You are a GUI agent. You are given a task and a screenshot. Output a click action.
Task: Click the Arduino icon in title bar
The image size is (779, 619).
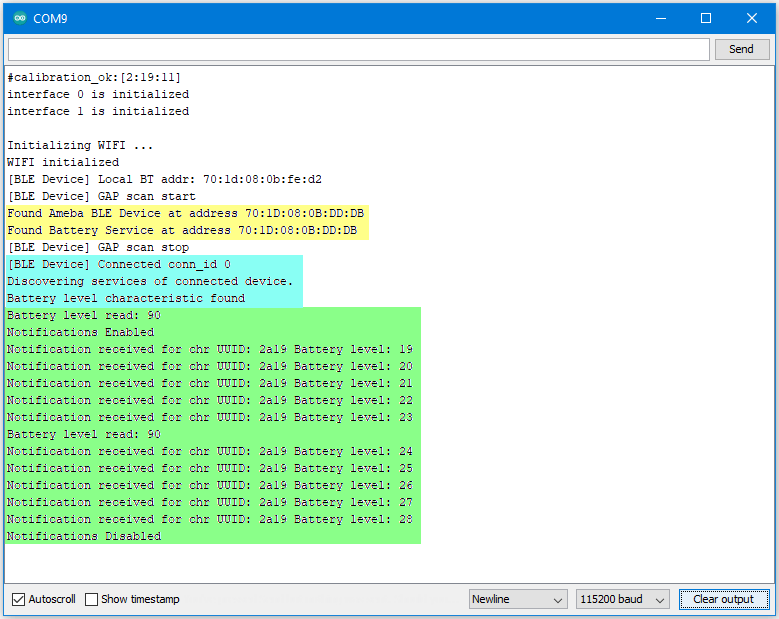[20, 18]
